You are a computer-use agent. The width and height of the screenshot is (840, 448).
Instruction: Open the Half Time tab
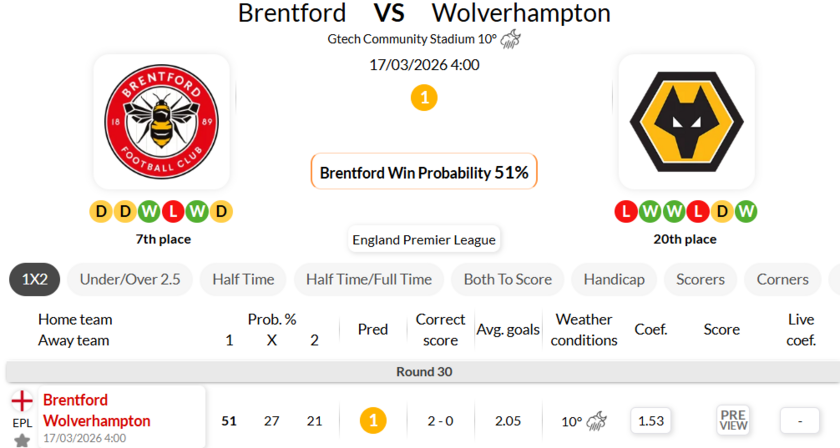tap(243, 279)
